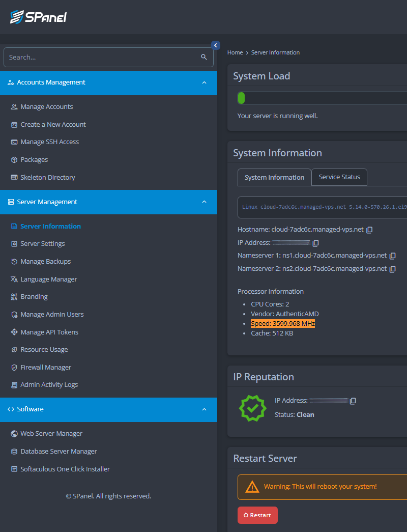Image resolution: width=407 pixels, height=532 pixels.
Task: Open Language Manager
Action: 48,279
